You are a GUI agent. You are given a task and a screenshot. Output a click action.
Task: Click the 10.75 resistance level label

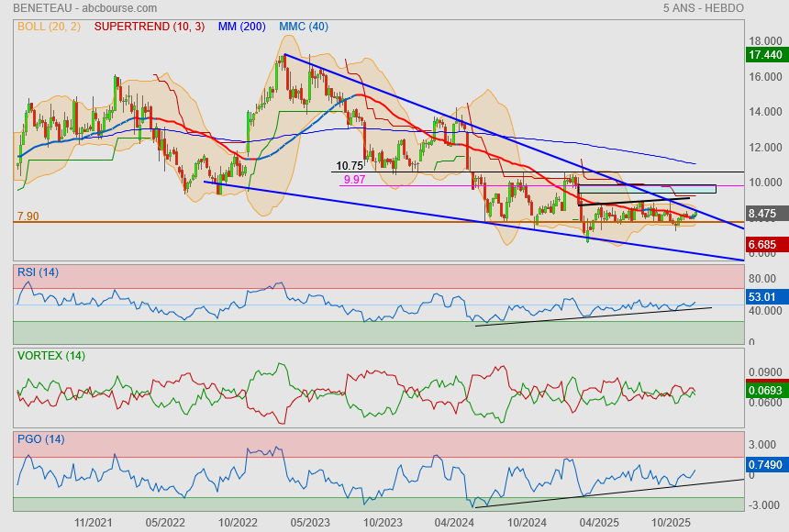[350, 166]
